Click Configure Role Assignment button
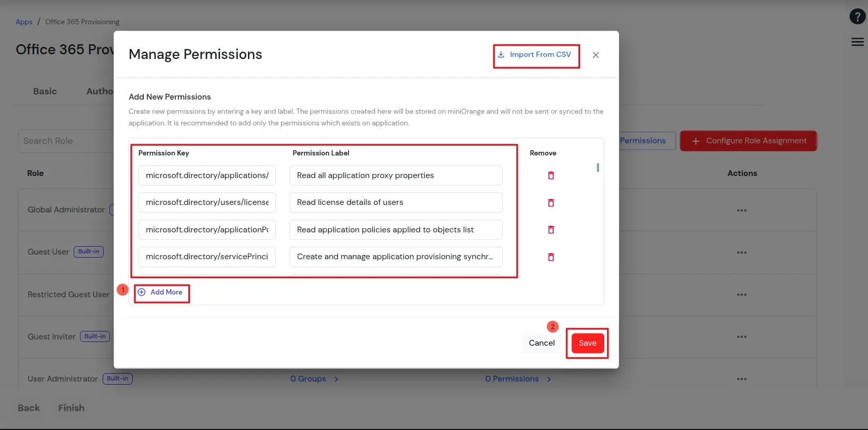 [748, 141]
